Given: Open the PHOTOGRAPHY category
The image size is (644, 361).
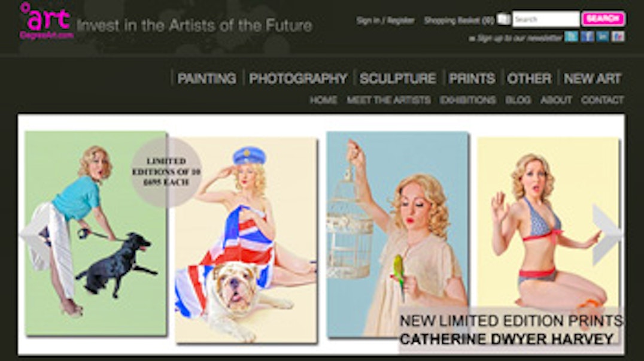Looking at the screenshot, I should [x=298, y=78].
